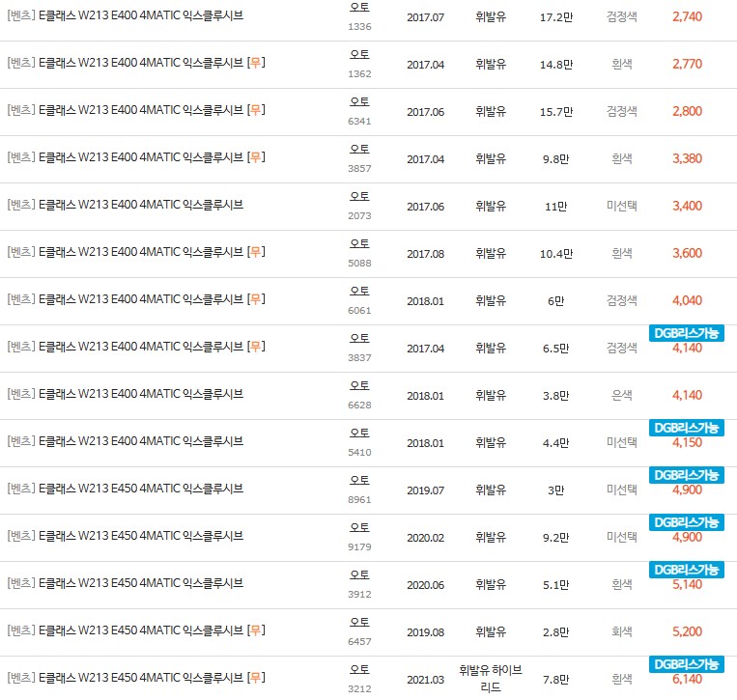Click the car number 6457
737x700 pixels.
pos(359,642)
